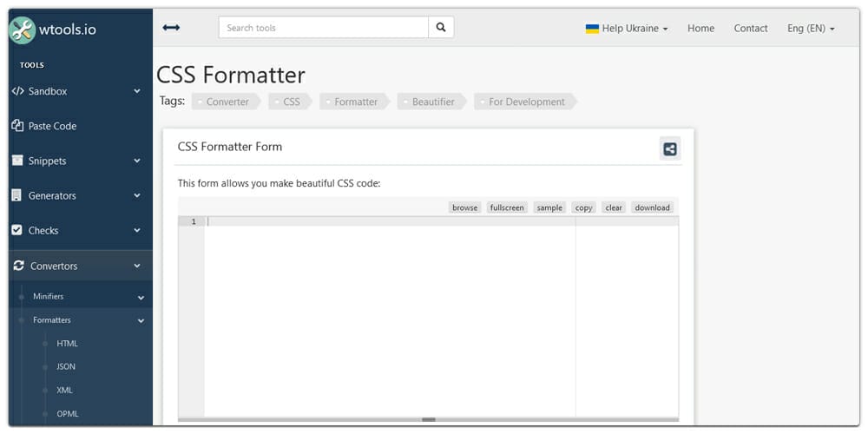This screenshot has width=868, height=434.
Task: Click the Formatter tag
Action: (x=355, y=102)
